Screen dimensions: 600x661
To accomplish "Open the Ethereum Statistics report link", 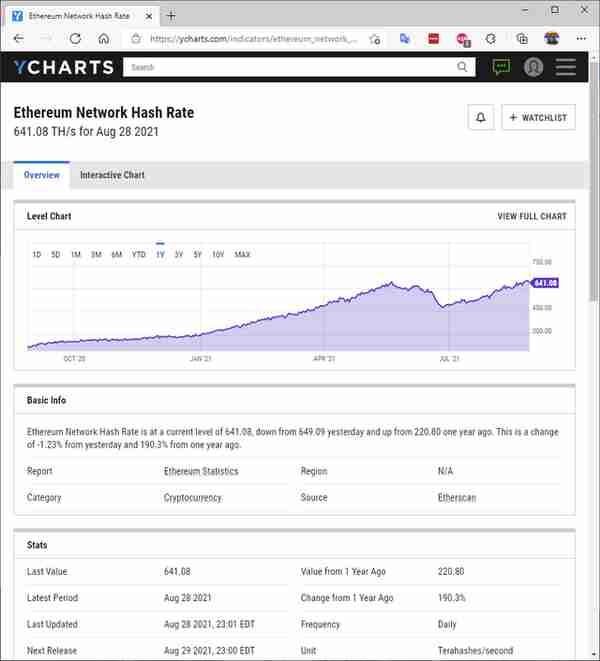I will [201, 471].
